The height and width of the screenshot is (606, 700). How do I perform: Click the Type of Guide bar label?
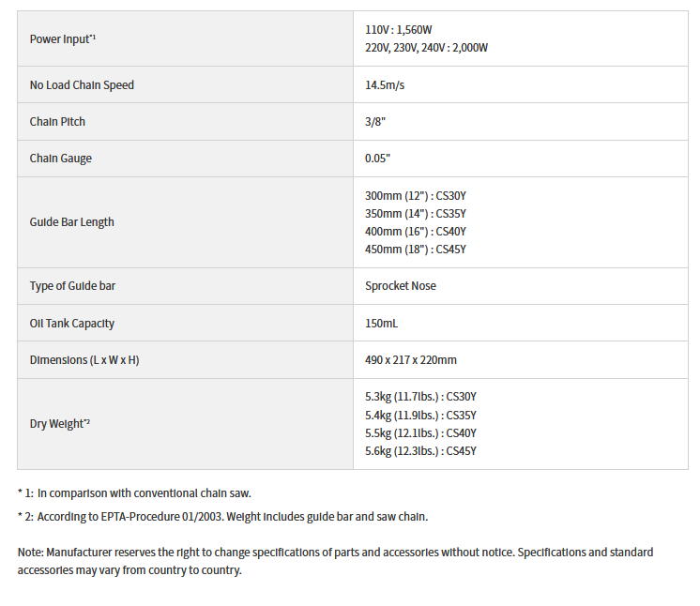[71, 286]
